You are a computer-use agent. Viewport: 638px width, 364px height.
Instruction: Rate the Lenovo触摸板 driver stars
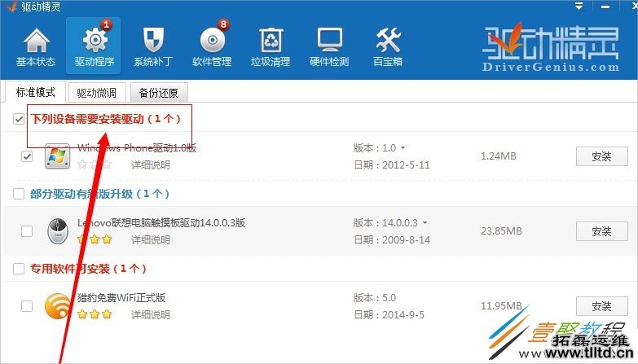[95, 239]
